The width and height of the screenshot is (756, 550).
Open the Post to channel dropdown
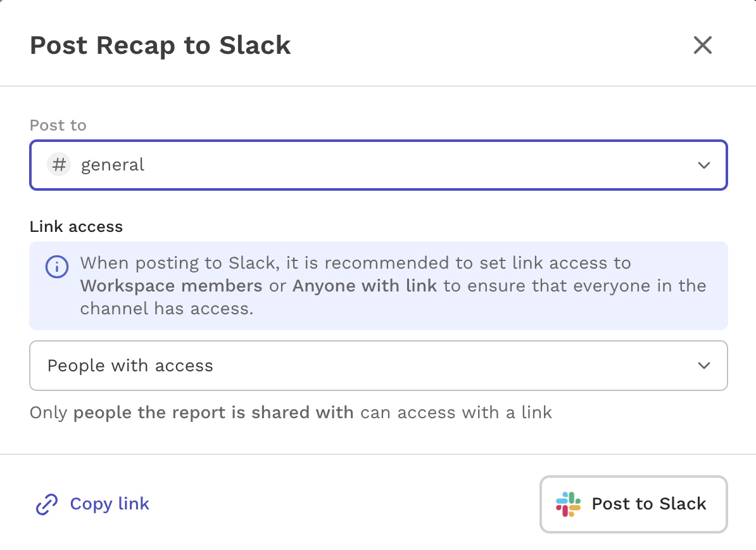(x=379, y=165)
